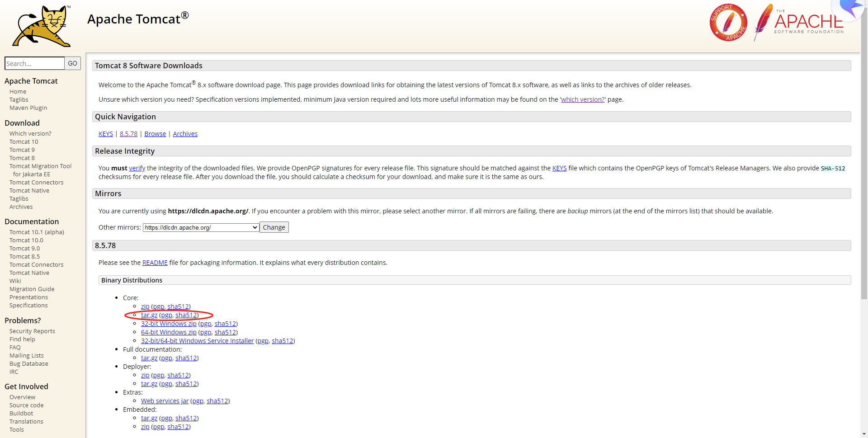Download Embedded tar.gz
The height and width of the screenshot is (438, 868).
(x=149, y=418)
